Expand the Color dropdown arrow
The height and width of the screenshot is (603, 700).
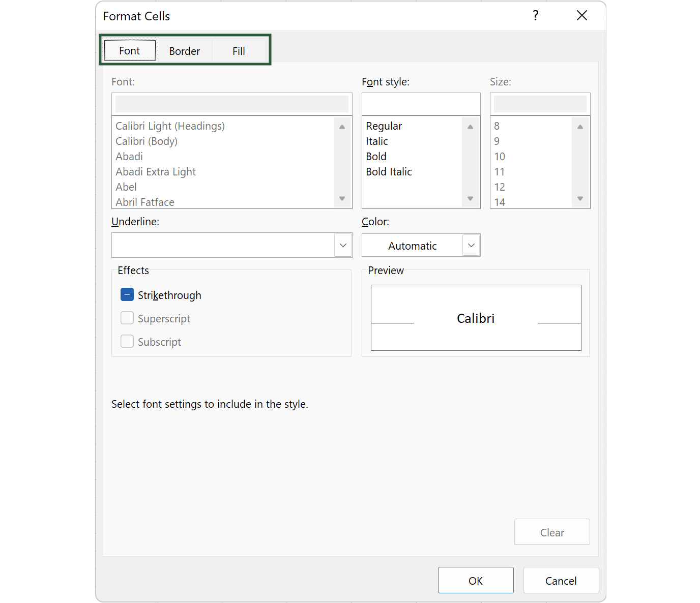471,245
